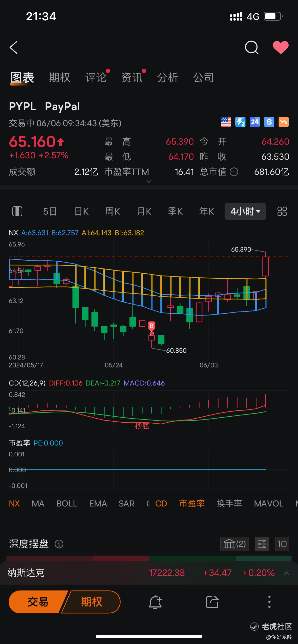
Task: Tap the share icon
Action: tap(212, 602)
